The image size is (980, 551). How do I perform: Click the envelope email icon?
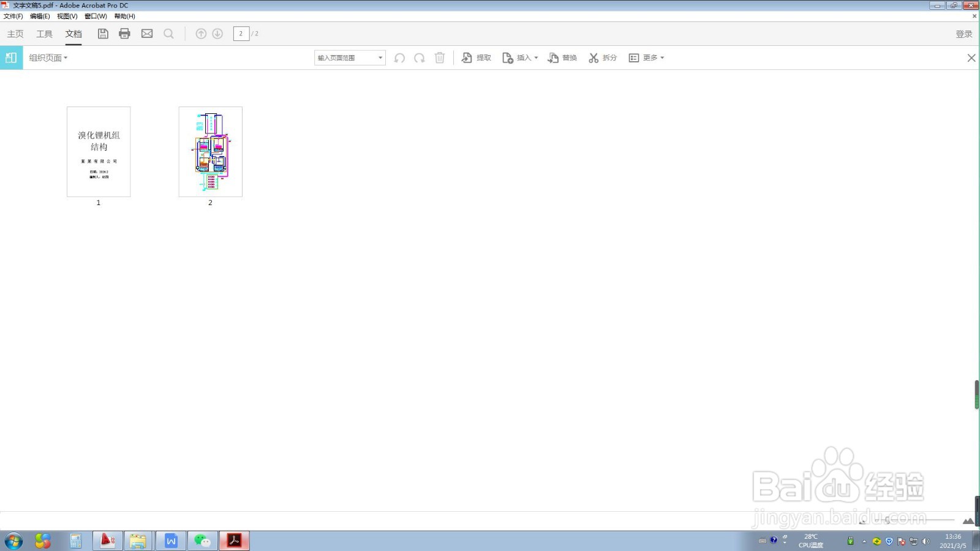(147, 34)
